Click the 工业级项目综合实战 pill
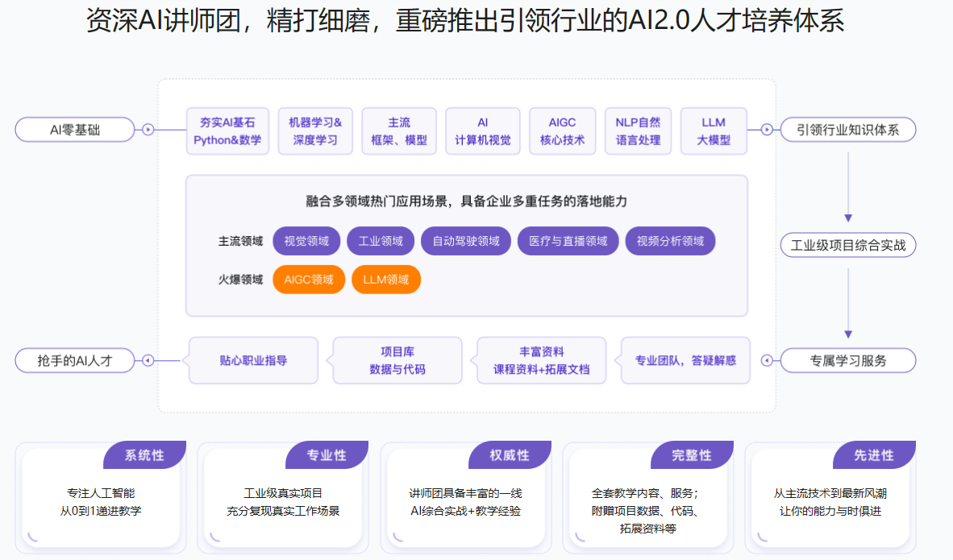Image resolution: width=953 pixels, height=560 pixels. (x=848, y=245)
